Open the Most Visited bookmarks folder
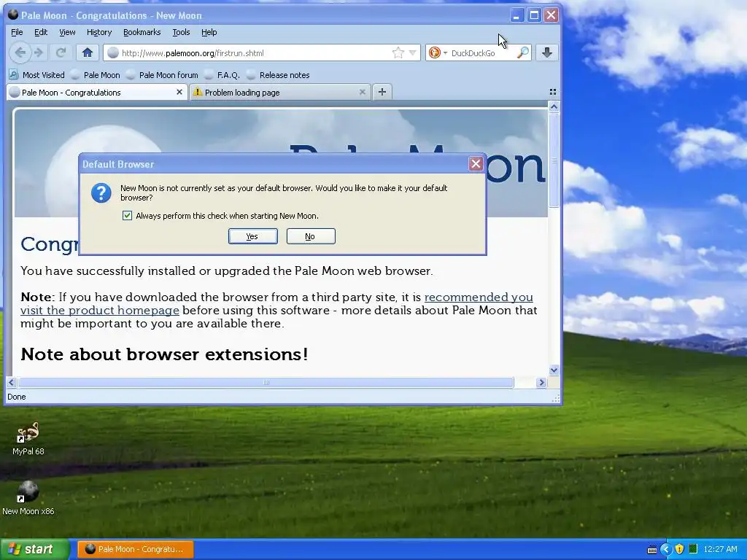The image size is (747, 560). click(36, 75)
